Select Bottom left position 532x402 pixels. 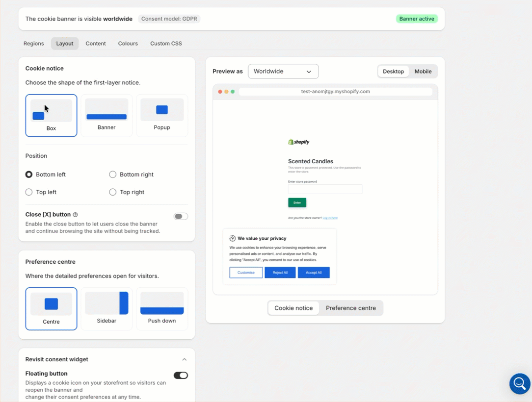(29, 174)
